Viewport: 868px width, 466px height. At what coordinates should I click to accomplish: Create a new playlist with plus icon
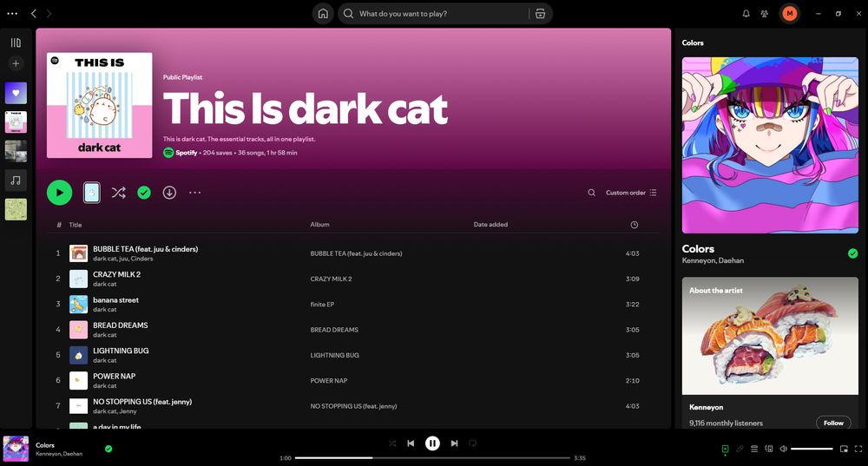pos(16,63)
